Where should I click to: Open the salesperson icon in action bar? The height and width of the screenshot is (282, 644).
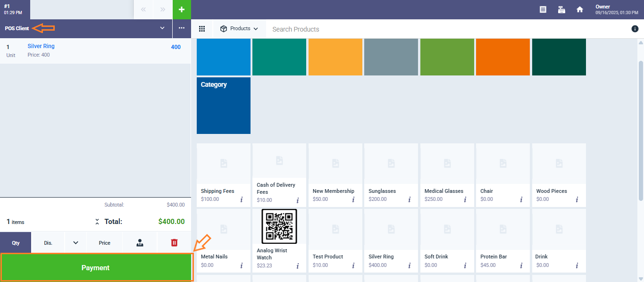(140, 243)
